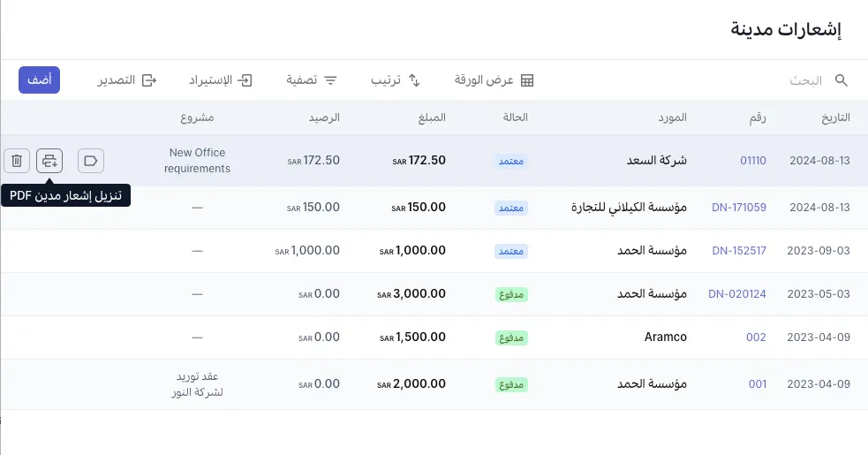Click the amount 2,000.00 SAR
Viewport: 868px width, 455px height.
point(411,383)
